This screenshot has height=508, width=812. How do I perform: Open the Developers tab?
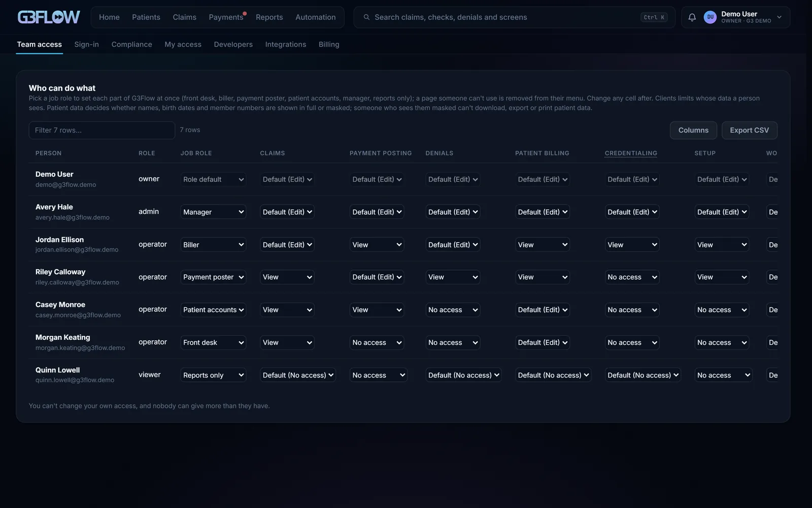coord(233,45)
